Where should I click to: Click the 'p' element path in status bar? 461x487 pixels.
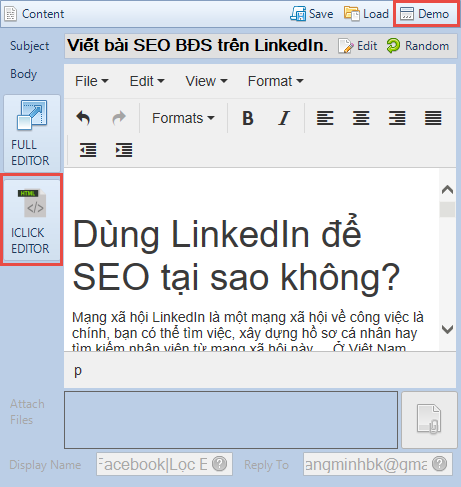(x=78, y=370)
